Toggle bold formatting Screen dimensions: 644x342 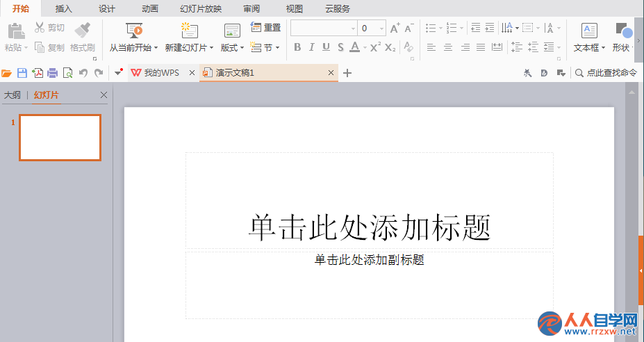pos(297,47)
